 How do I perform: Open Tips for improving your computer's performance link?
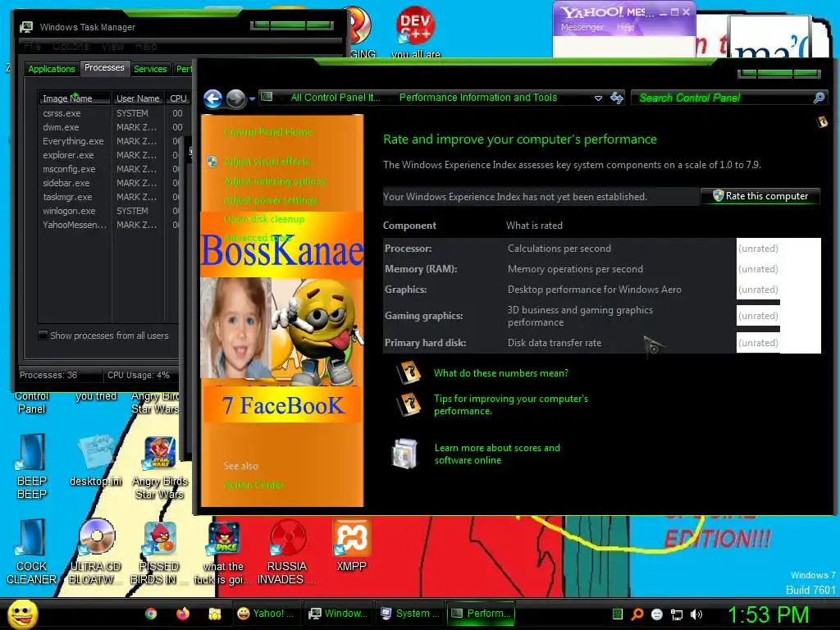point(510,404)
